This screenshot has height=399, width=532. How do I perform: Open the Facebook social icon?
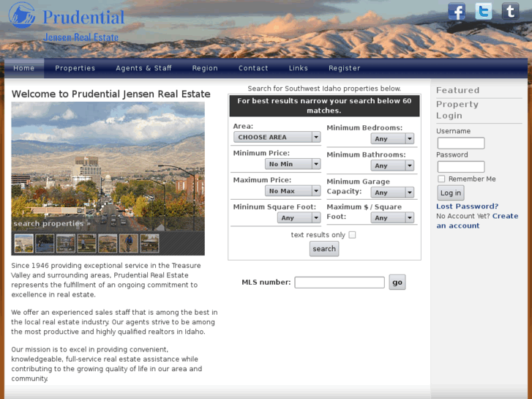(457, 12)
